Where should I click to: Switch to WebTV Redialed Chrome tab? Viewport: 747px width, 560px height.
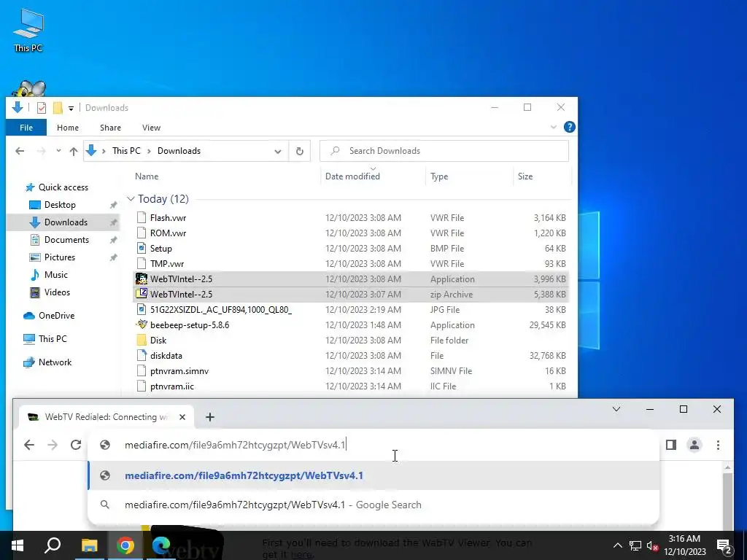click(x=106, y=416)
